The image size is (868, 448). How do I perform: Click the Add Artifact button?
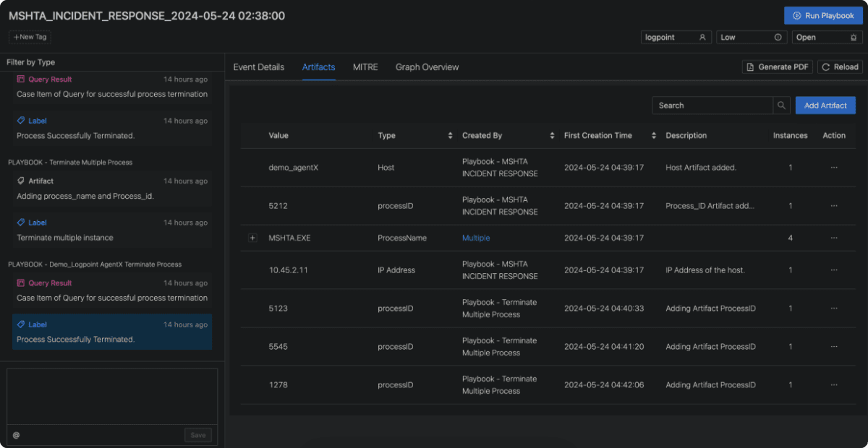tap(825, 105)
